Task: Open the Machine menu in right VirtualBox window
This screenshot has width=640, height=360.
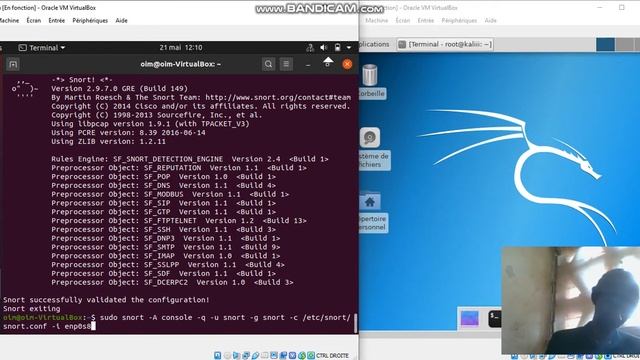Action: 376,20
